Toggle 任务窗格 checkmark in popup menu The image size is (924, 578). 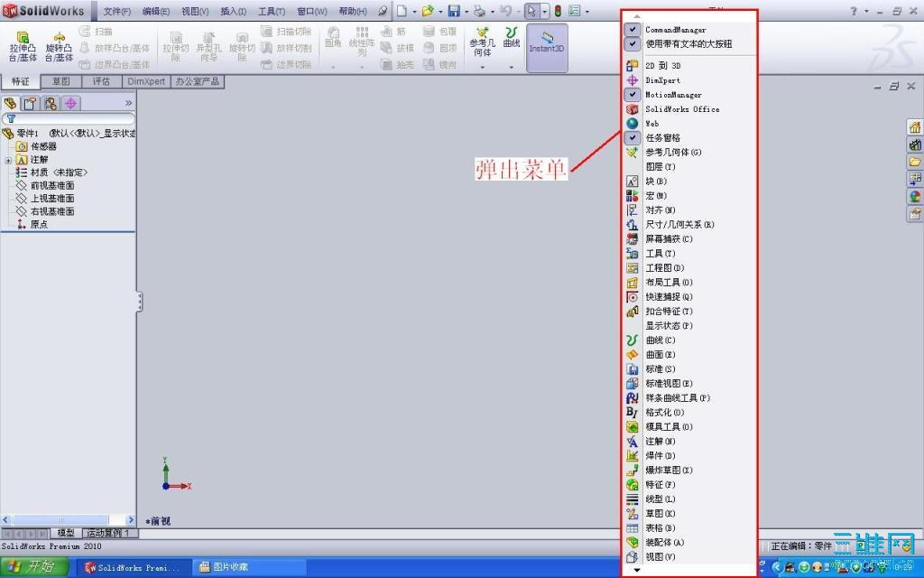point(633,137)
